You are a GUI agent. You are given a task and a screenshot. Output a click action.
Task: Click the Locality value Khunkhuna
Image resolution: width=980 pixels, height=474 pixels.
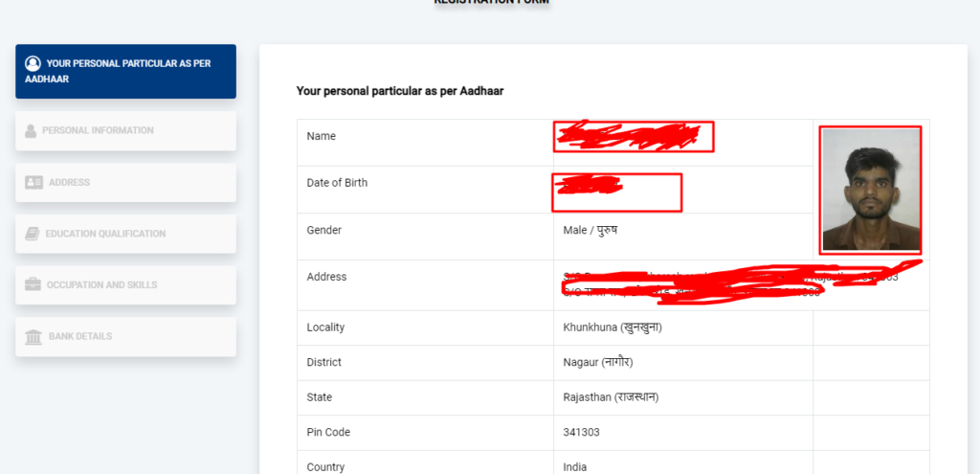pos(612,327)
